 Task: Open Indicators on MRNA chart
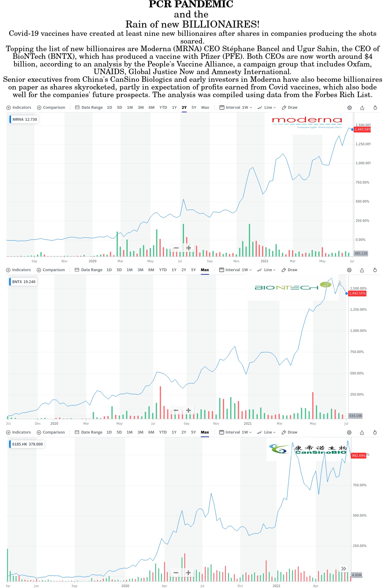[19, 108]
